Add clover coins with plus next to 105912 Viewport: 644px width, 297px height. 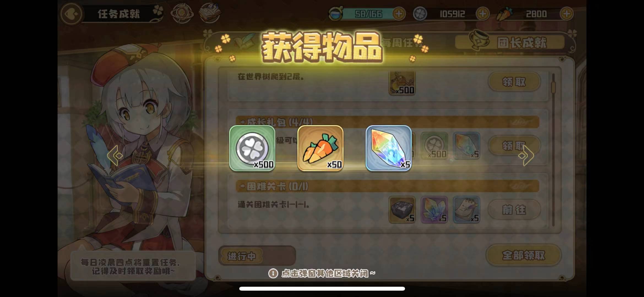482,14
